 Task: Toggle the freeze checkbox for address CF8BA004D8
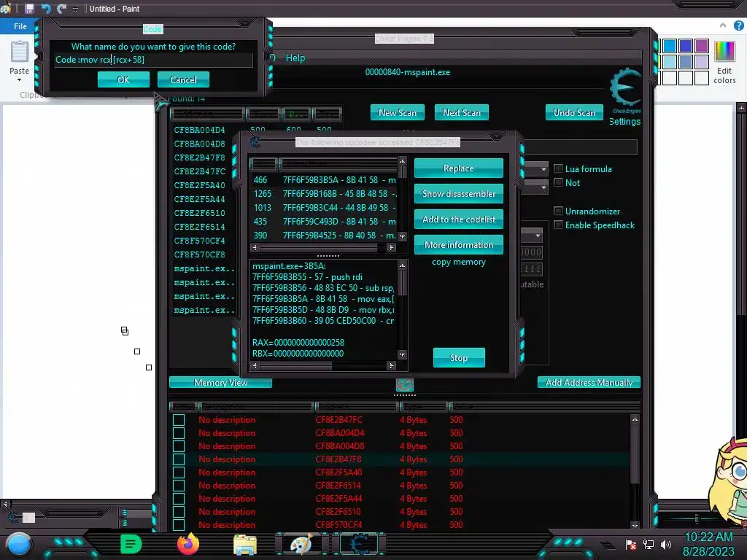[x=179, y=446]
